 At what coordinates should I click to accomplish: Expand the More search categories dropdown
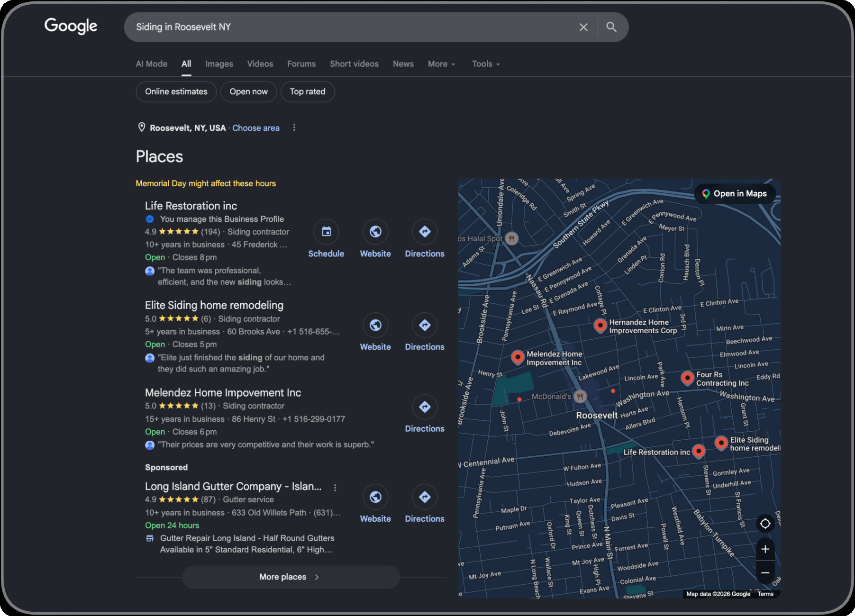[x=441, y=64]
